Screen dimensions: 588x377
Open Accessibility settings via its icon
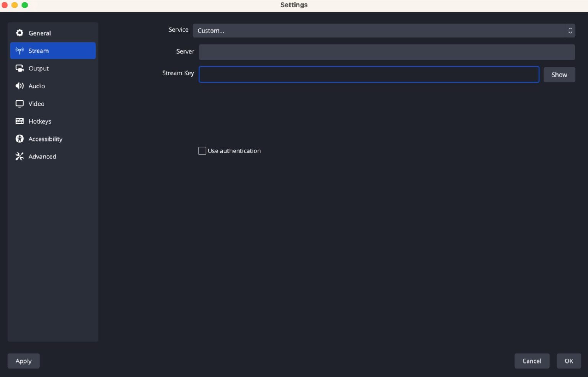pyautogui.click(x=19, y=139)
